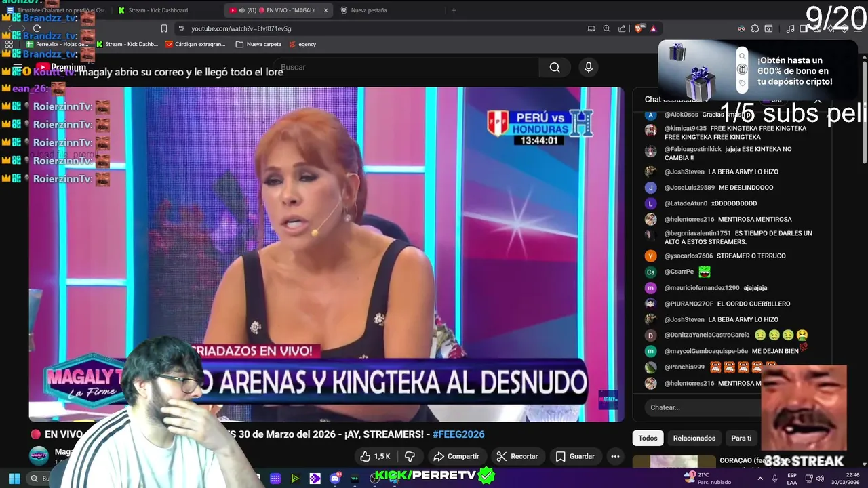Click the cast/screen icon in the address bar
Image resolution: width=868 pixels, height=488 pixels.
point(591,28)
